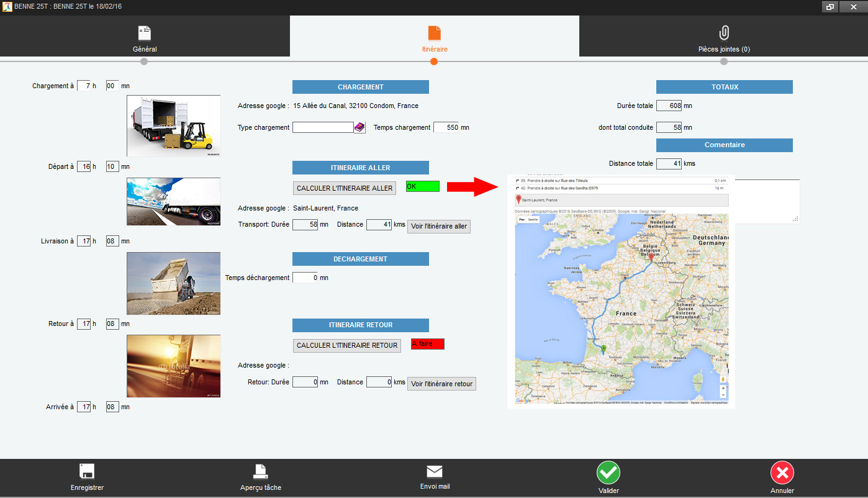Click the Arrivée hour field
This screenshot has width=868, height=498.
point(84,407)
